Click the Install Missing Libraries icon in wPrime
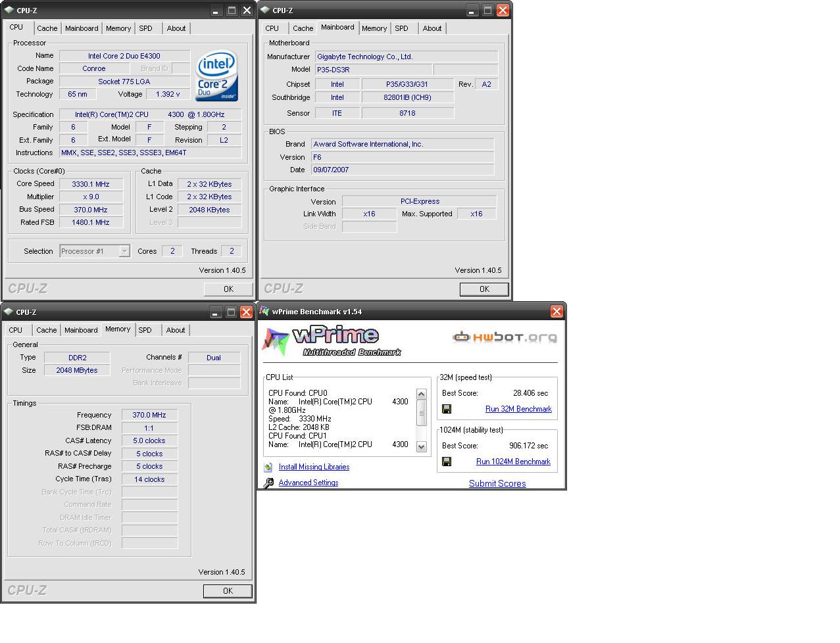The image size is (840, 643). click(268, 467)
